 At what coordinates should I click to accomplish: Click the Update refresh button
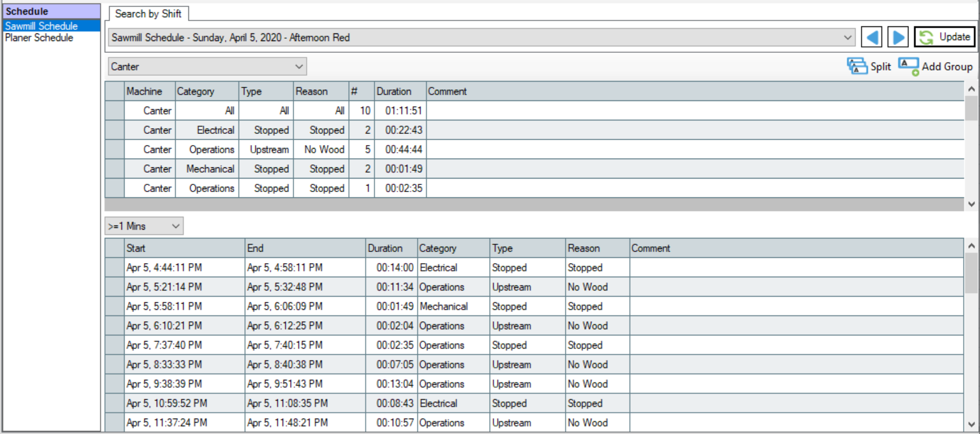(944, 37)
